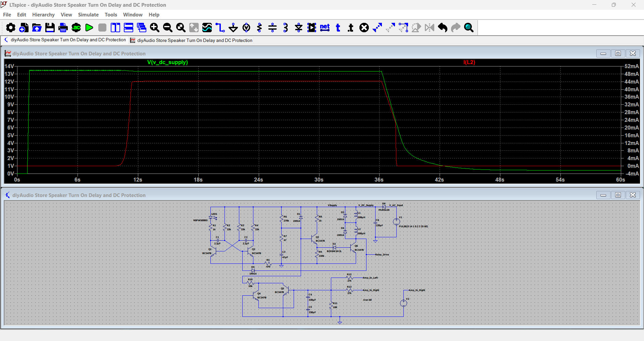The width and height of the screenshot is (644, 341).
Task: Click the Autorange toolbar icon
Action: click(x=194, y=28)
